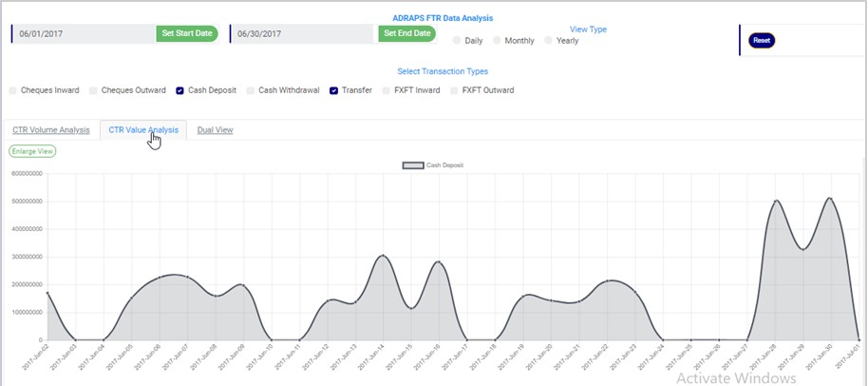Viewport: 868px width, 386px height.
Task: Click the Set Start Date button
Action: pyautogui.click(x=186, y=33)
